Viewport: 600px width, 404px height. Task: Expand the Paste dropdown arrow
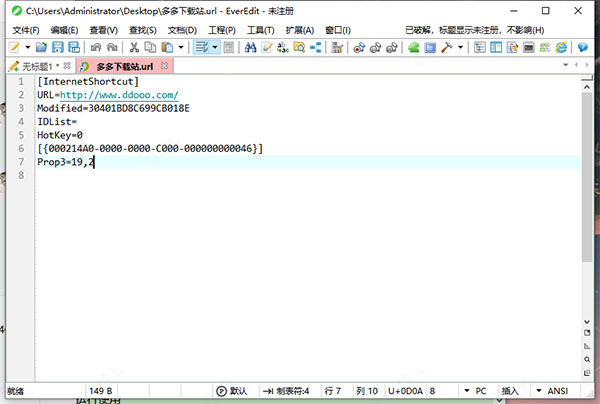point(181,47)
